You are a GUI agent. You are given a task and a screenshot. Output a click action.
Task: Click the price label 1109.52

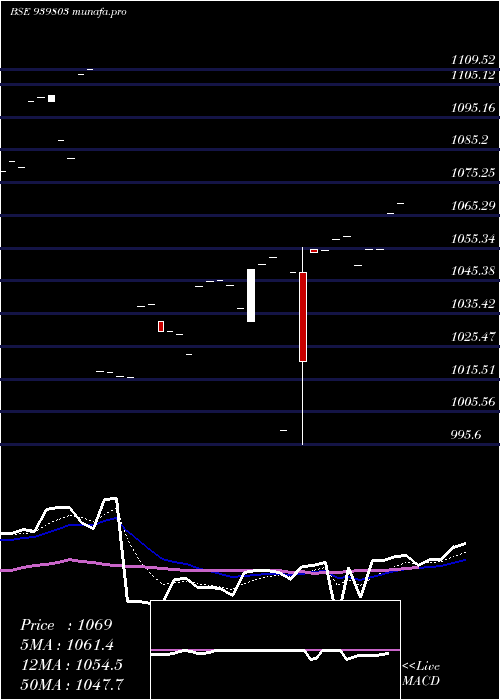pos(473,60)
